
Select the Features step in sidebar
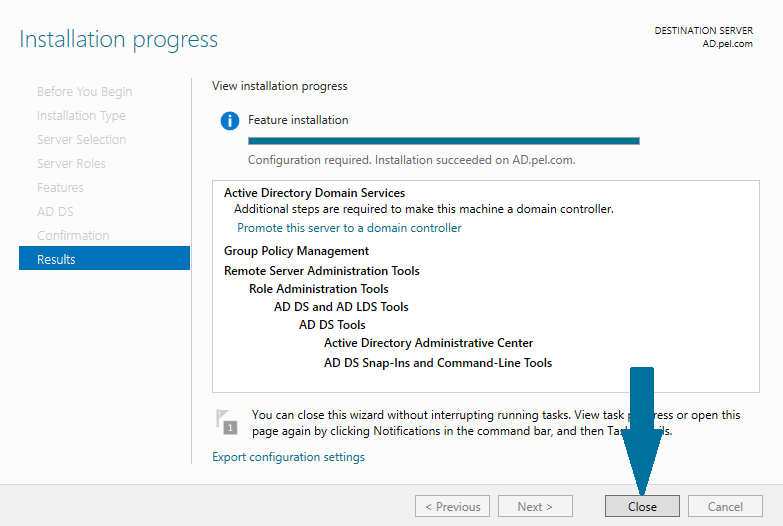60,187
